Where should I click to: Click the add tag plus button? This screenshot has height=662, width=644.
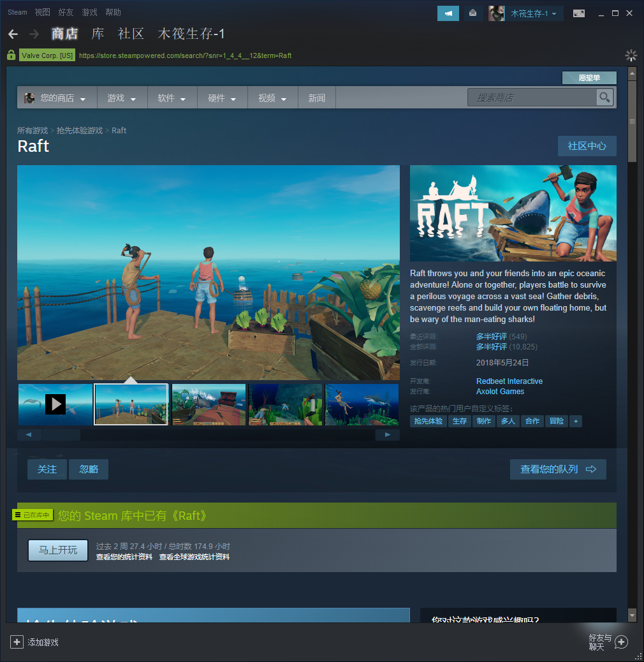576,421
